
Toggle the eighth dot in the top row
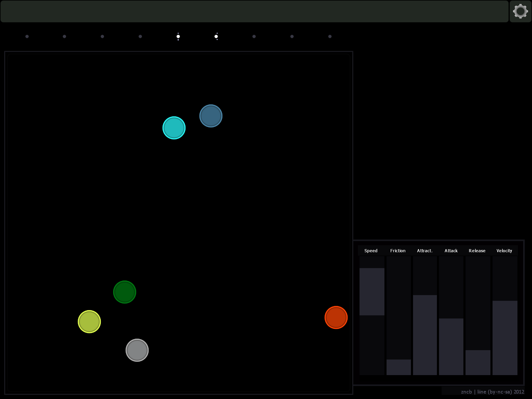click(292, 36)
